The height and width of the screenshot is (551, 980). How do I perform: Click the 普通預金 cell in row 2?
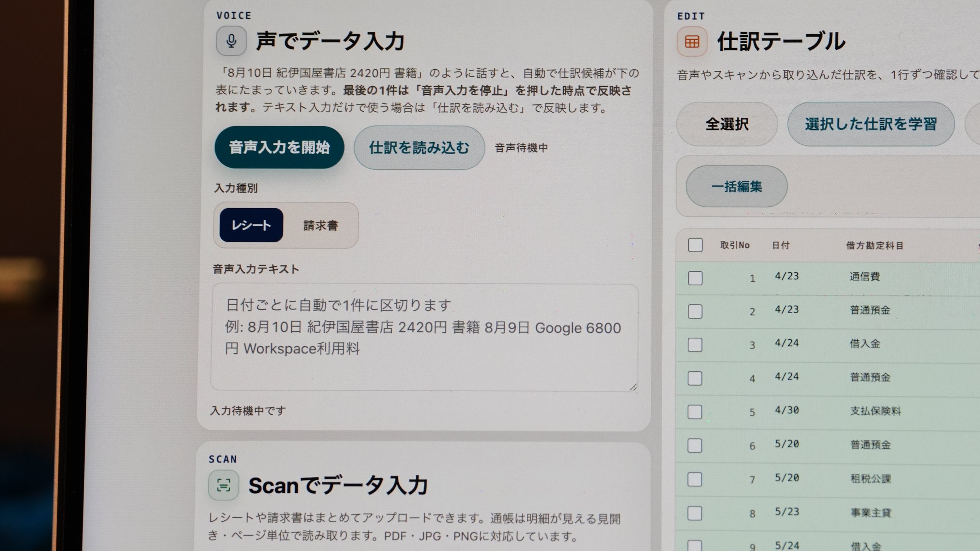(870, 310)
